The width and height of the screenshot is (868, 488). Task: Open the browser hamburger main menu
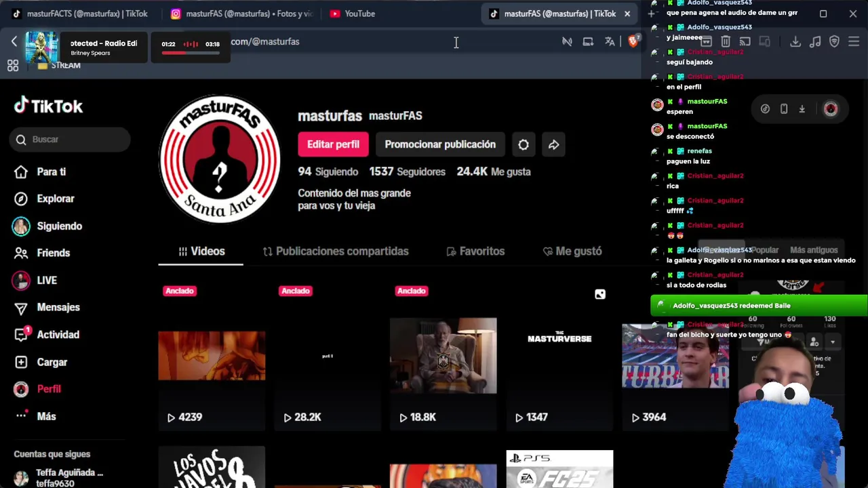pos(854,41)
